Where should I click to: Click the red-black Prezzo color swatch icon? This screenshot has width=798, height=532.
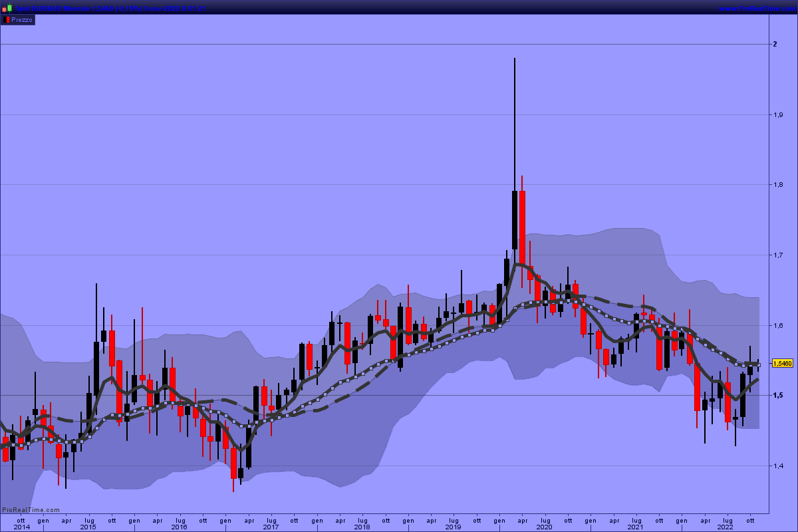pos(6,20)
